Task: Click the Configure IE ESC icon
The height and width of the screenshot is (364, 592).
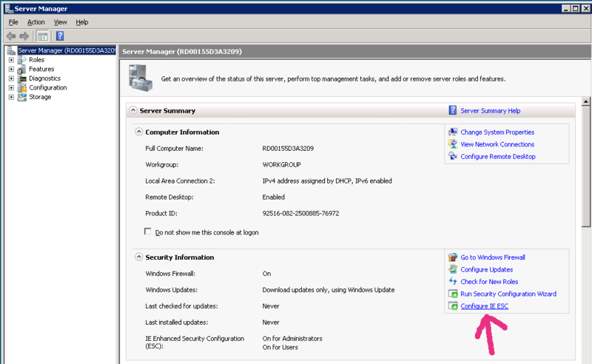Action: [x=453, y=306]
